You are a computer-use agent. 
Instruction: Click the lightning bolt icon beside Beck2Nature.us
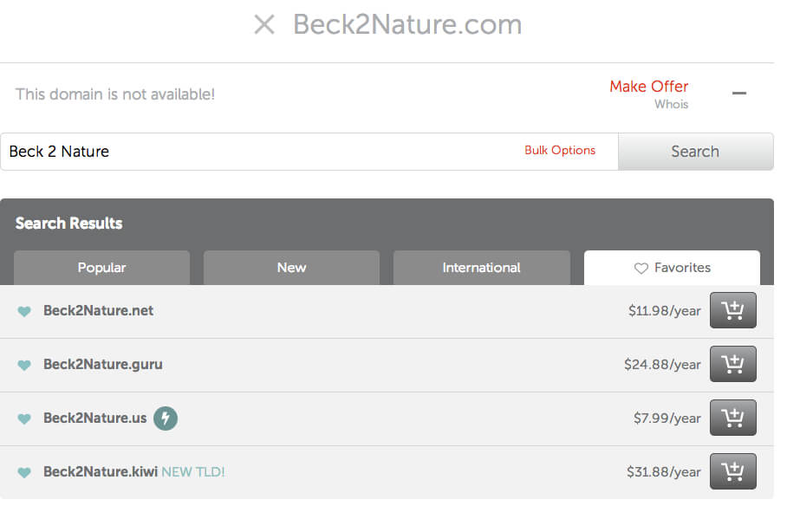pos(165,418)
